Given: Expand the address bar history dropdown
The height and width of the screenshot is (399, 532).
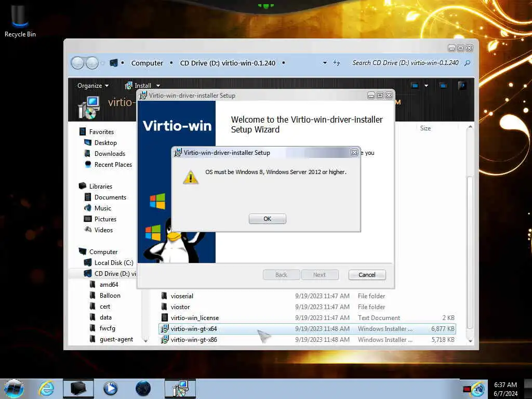Looking at the screenshot, I should click(x=325, y=63).
